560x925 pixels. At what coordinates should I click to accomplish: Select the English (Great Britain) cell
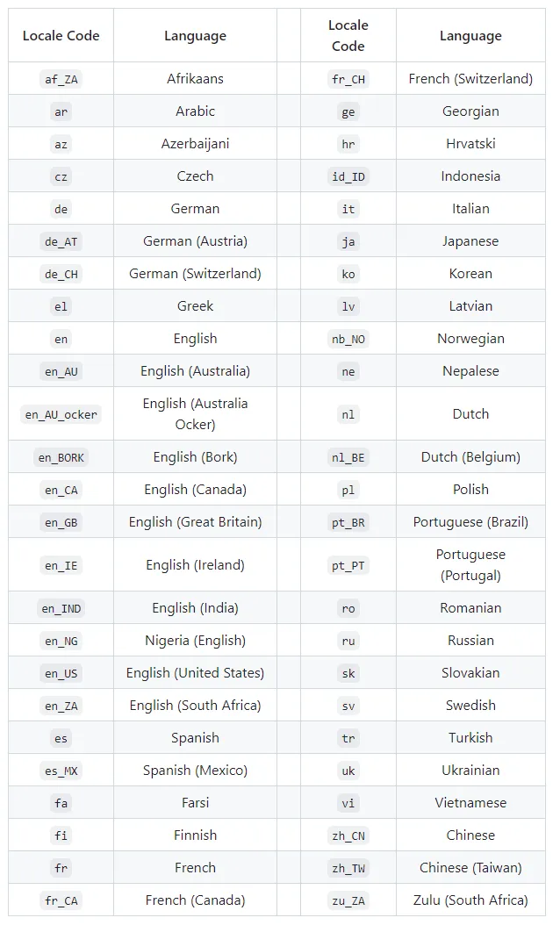point(195,522)
